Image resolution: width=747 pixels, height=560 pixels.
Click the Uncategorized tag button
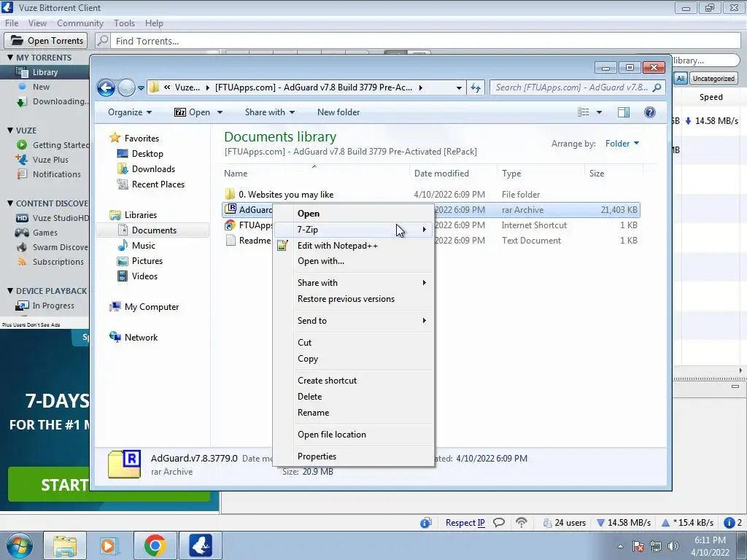713,79
